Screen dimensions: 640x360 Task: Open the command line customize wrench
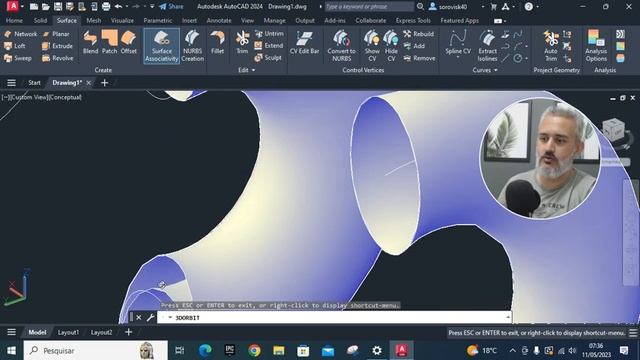coord(150,318)
